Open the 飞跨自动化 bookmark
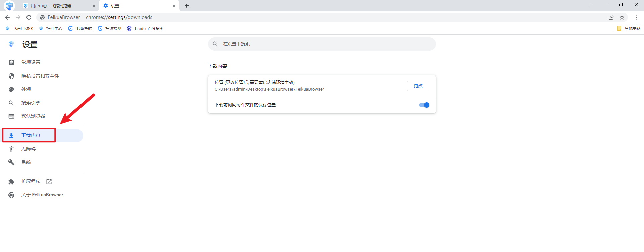Image resolution: width=644 pixels, height=252 pixels. [x=19, y=29]
